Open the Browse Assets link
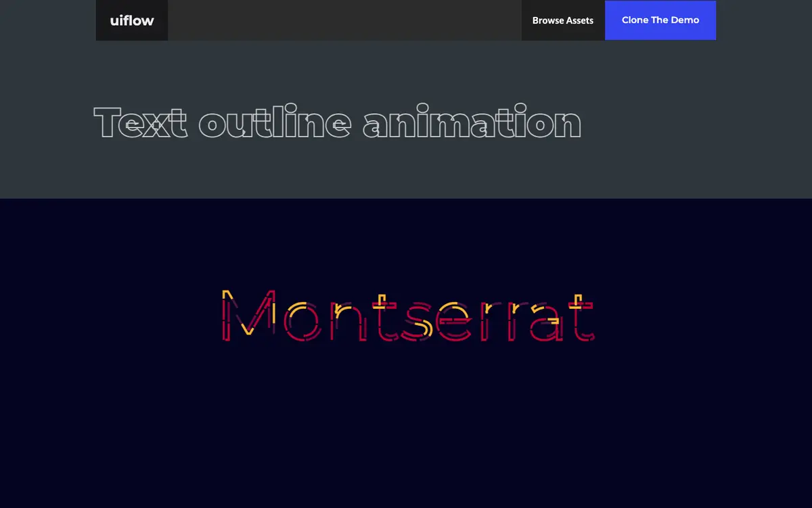This screenshot has width=812, height=508. click(x=563, y=20)
